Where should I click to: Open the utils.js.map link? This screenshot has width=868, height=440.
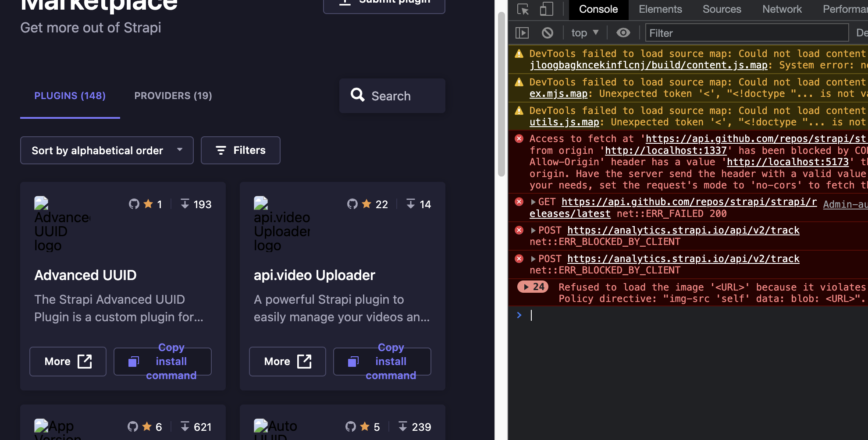(x=564, y=122)
